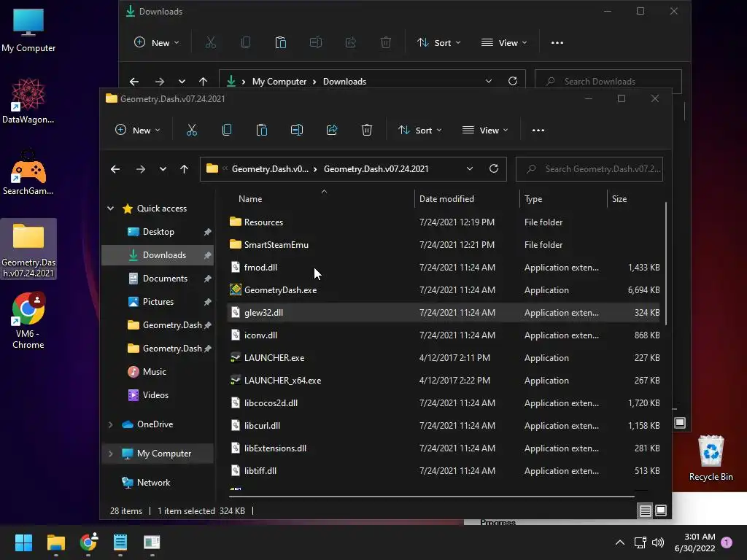747x560 pixels.
Task: Click the Search Geometry.Dash field
Action: (x=589, y=169)
